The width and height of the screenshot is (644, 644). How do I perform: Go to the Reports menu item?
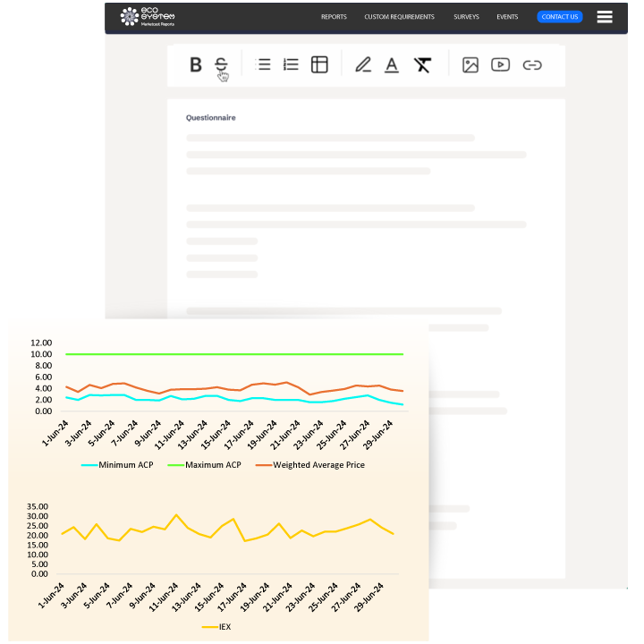tap(334, 17)
